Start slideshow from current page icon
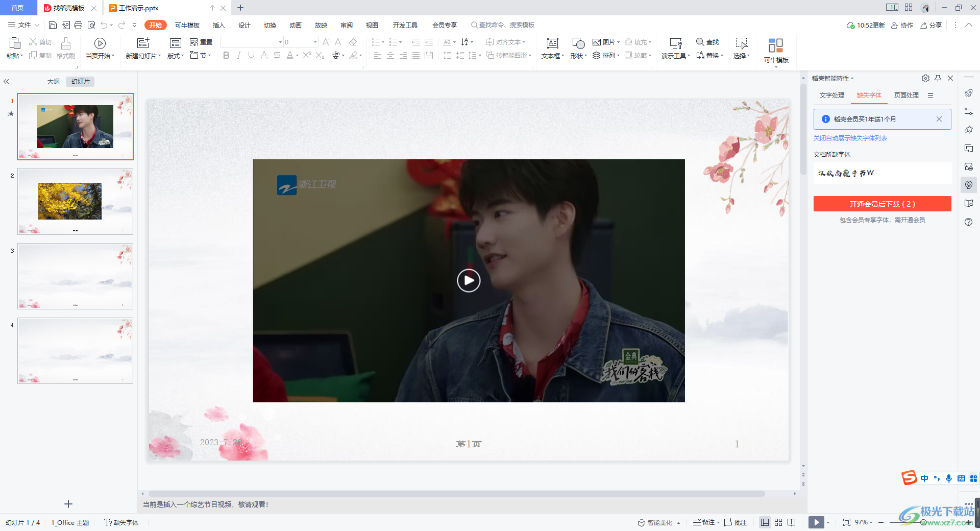 point(100,43)
